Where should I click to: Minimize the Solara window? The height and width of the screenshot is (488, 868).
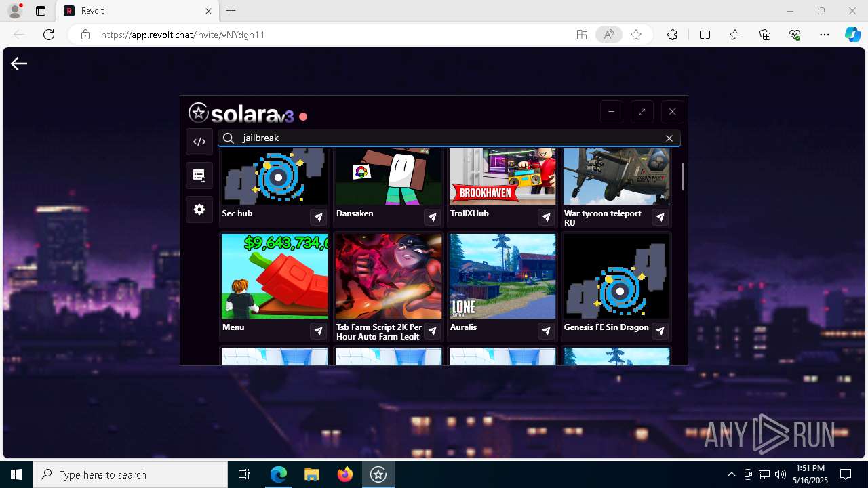click(611, 112)
